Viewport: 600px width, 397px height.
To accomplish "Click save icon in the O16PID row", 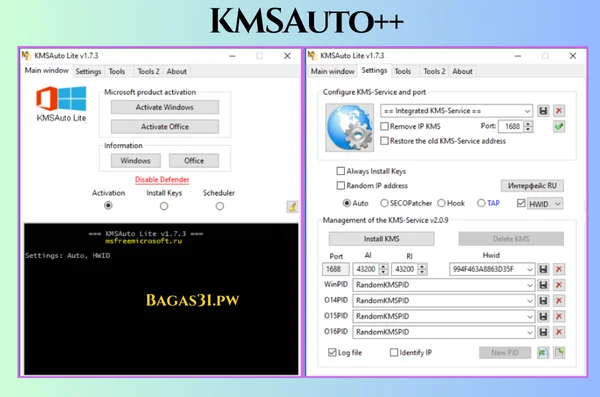I will point(543,332).
